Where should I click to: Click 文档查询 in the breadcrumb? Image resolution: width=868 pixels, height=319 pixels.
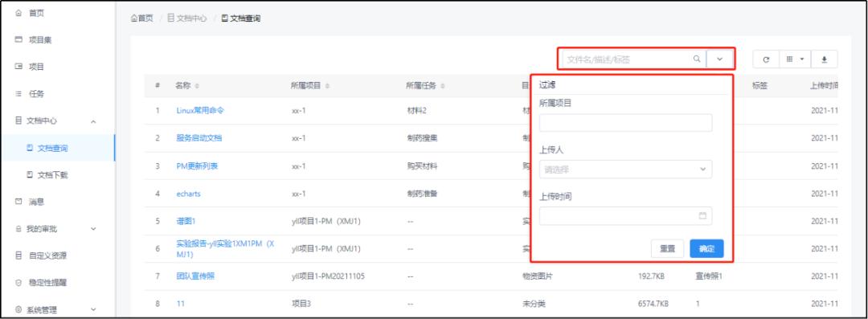tap(241, 18)
